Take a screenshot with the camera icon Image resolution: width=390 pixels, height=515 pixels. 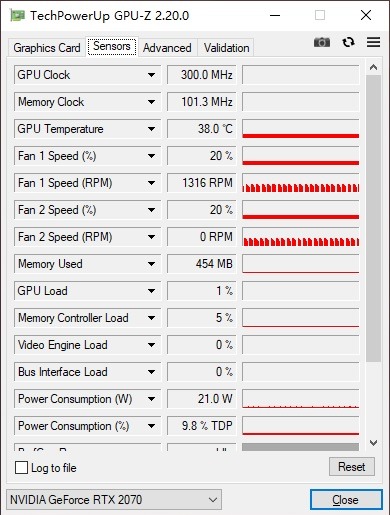point(322,42)
